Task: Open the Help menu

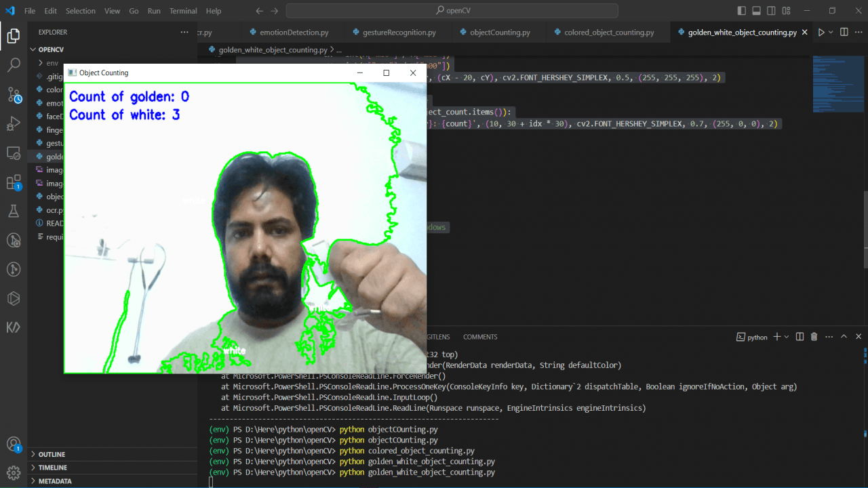Action: click(x=214, y=11)
